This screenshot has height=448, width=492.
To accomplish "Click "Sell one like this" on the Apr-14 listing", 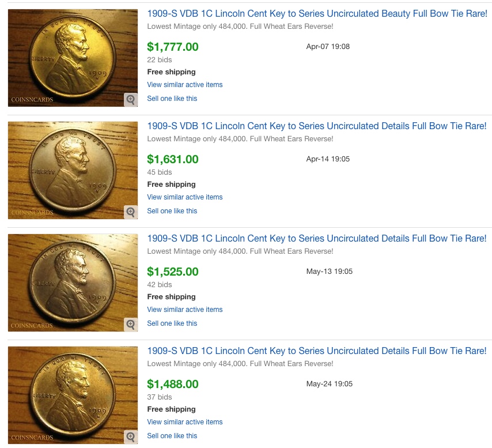I will tap(172, 211).
